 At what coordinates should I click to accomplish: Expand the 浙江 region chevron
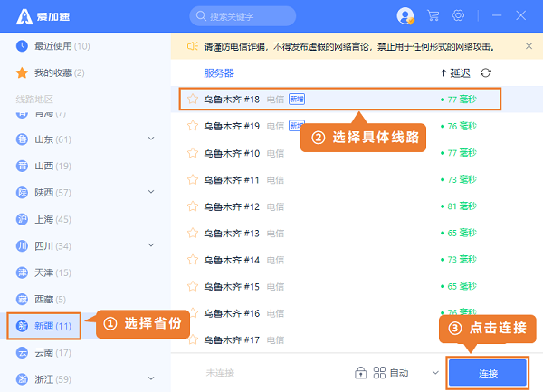151,378
